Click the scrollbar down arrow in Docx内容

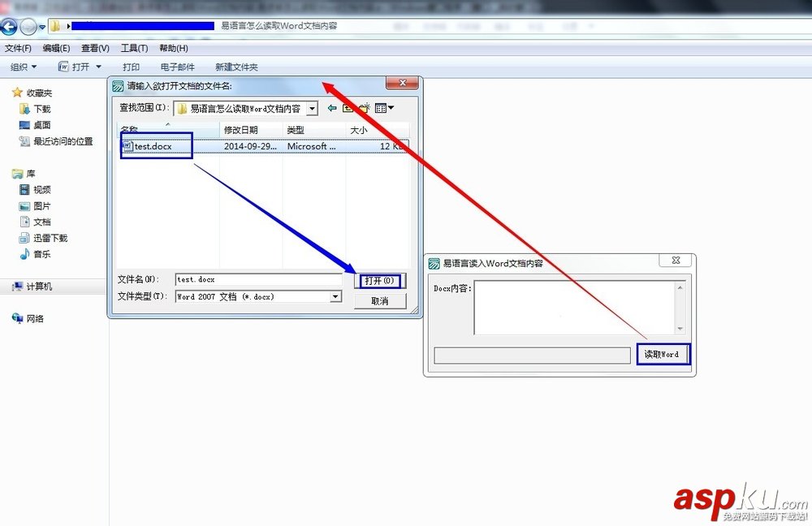[x=680, y=329]
